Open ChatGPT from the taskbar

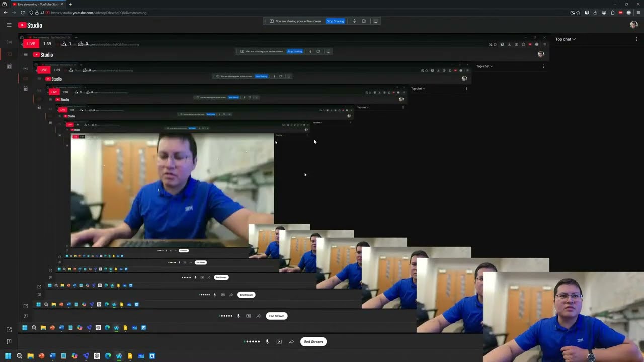coord(97,356)
